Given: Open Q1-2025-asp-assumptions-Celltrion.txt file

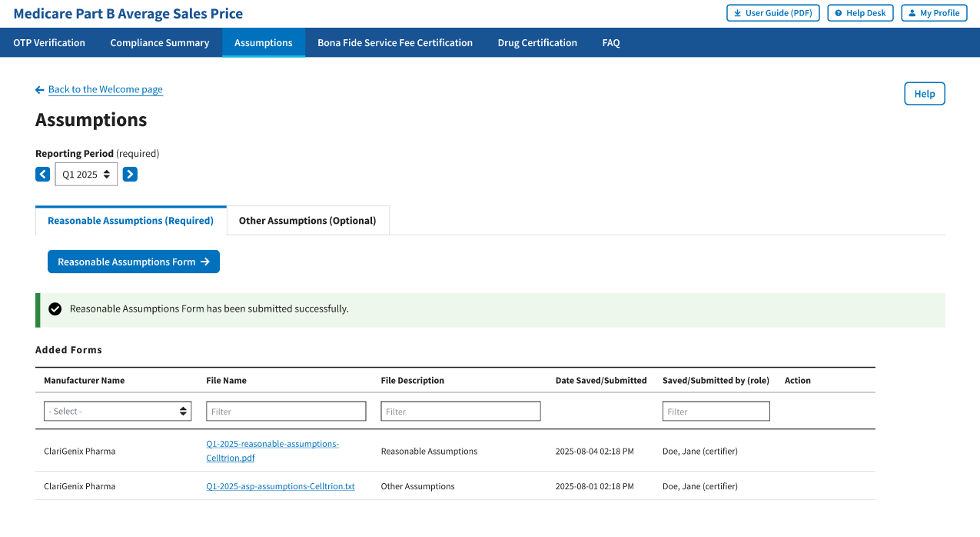Looking at the screenshot, I should 281,486.
